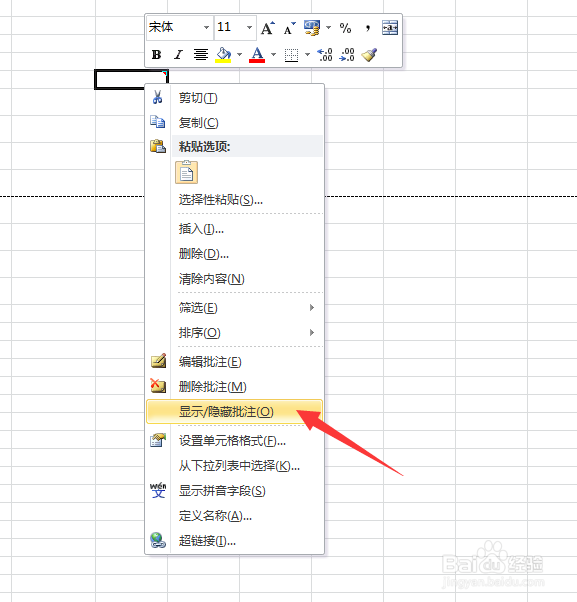Choose 清除内容(N) entry
The image size is (577, 602).
[x=235, y=279]
